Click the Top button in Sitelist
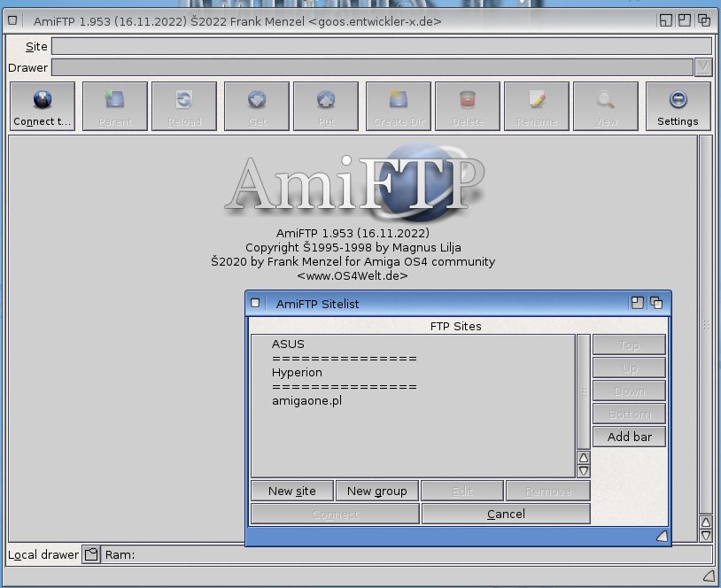Image resolution: width=721 pixels, height=588 pixels. pos(630,344)
